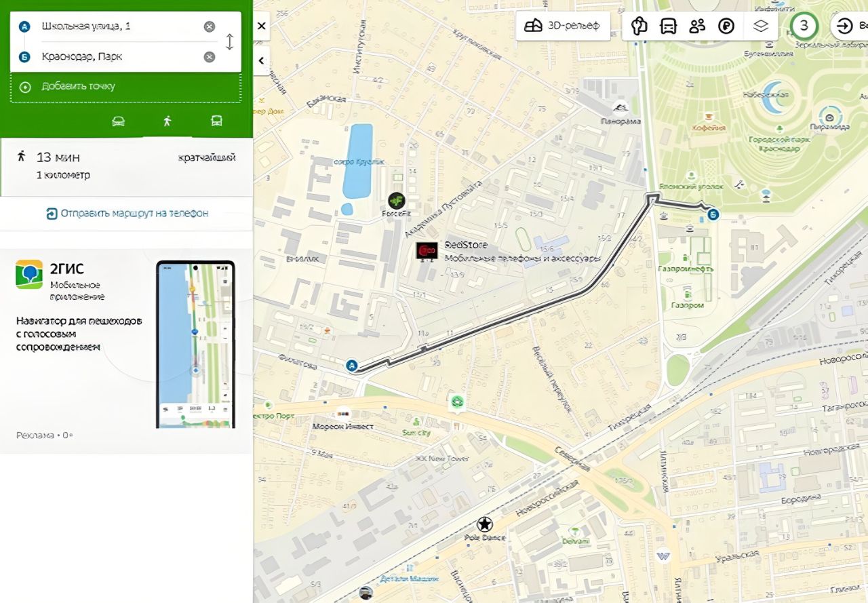868x603 pixels.
Task: Click the ЖК New Tower label
Action: tap(441, 459)
